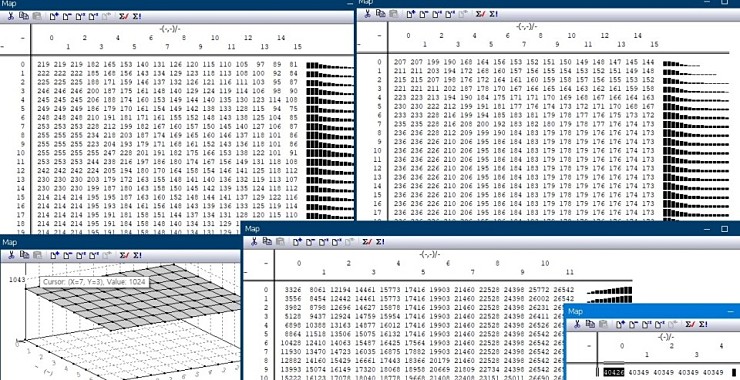The height and width of the screenshot is (380, 740).
Task: Select cell 5128 in the lower map table
Action: pos(294,316)
